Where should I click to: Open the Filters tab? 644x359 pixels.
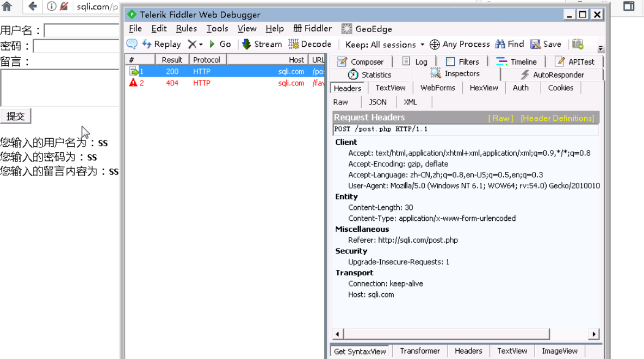(462, 61)
